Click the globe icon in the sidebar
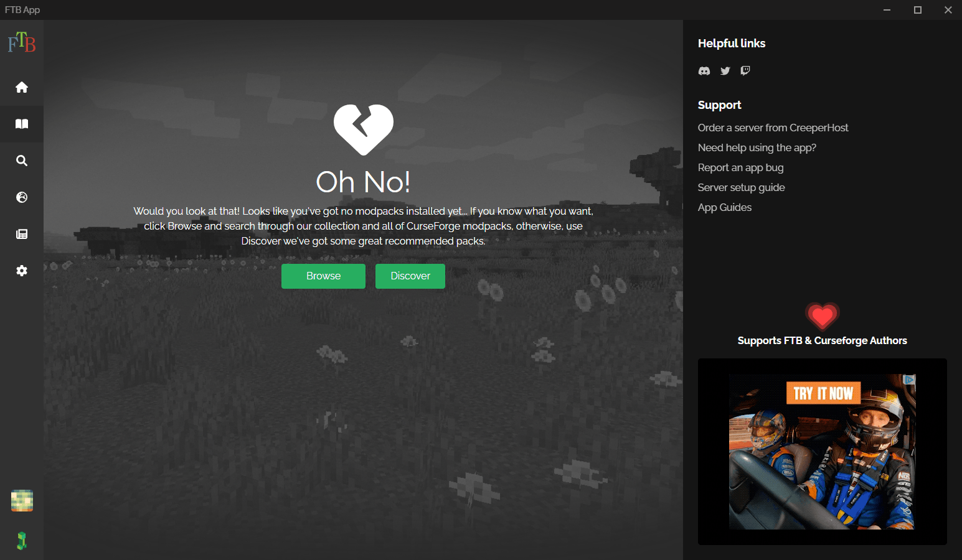Screen dimensions: 962x560 [x=22, y=197]
